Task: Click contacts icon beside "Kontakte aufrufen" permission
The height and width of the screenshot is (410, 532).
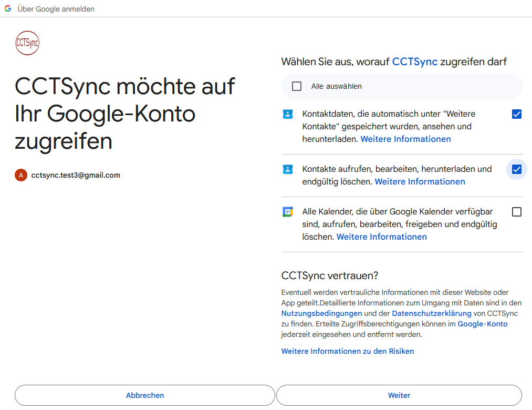Action: (288, 169)
